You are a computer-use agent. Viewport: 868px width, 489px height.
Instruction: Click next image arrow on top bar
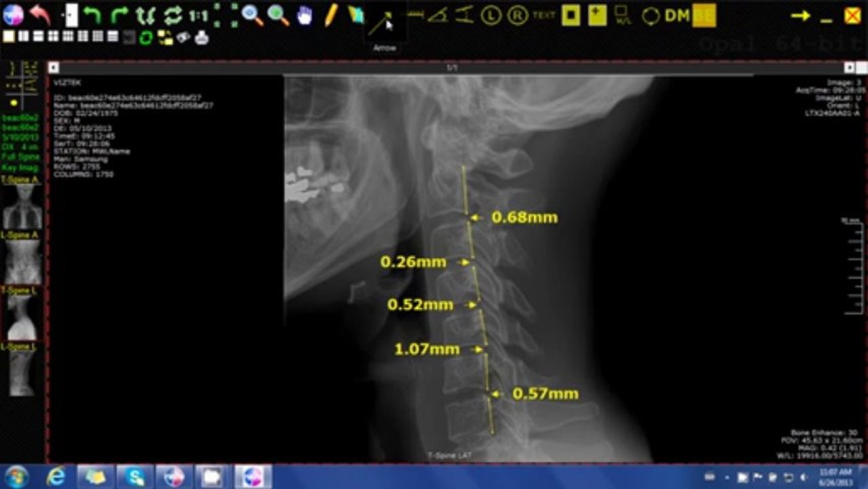(849, 68)
